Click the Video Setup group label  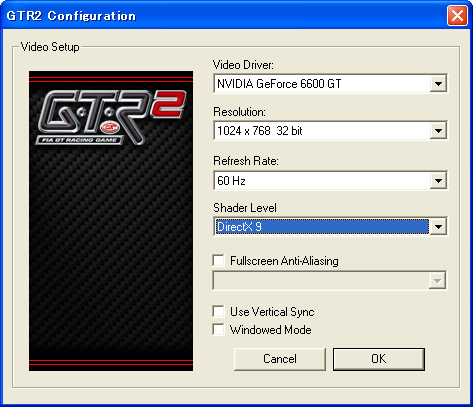(x=50, y=47)
